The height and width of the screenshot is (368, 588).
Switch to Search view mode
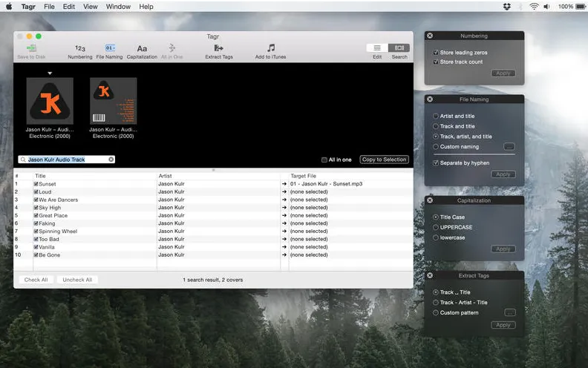[x=399, y=47]
